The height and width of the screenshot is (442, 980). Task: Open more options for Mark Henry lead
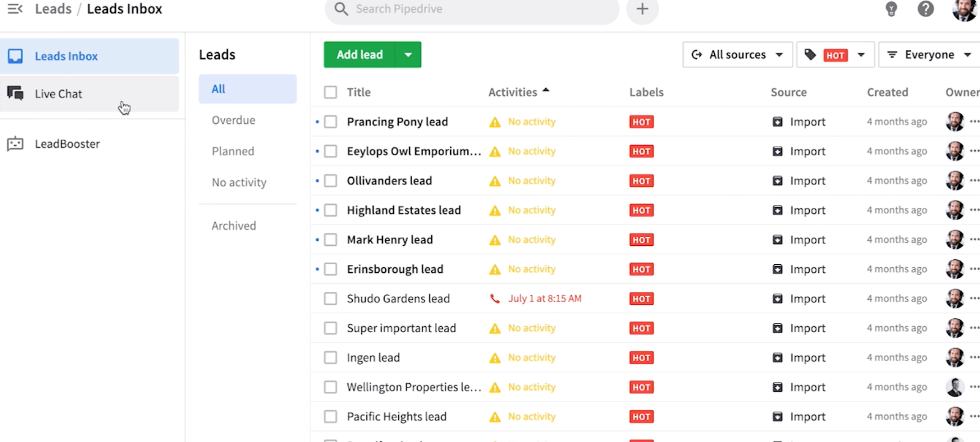coord(974,240)
